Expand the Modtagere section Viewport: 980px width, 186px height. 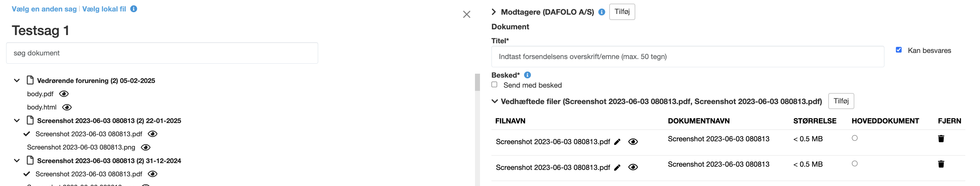(494, 12)
